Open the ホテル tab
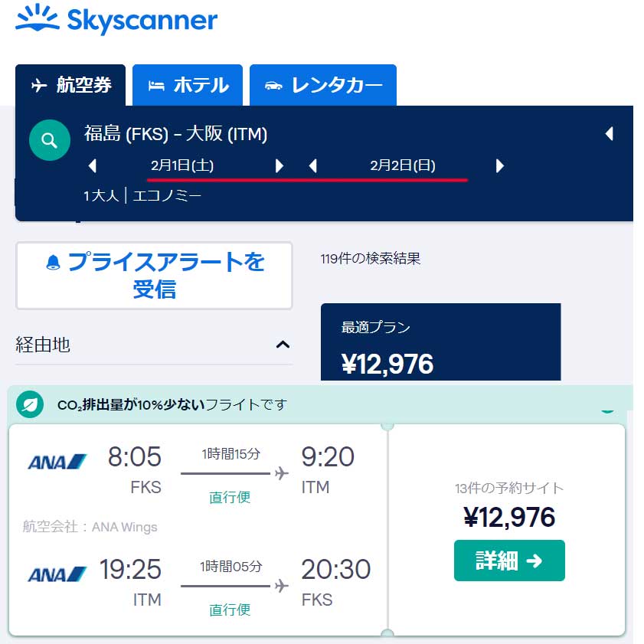 pos(188,85)
